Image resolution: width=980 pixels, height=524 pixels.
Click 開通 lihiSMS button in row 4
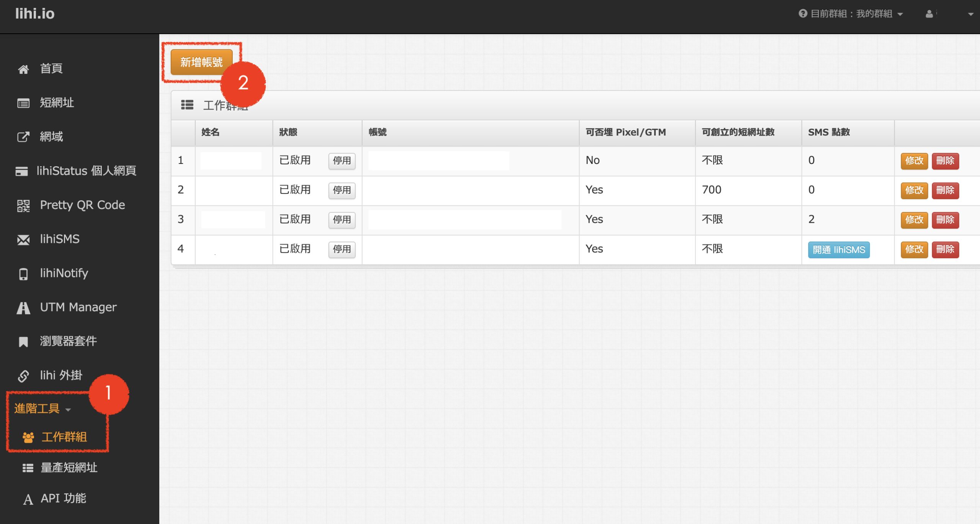tap(838, 250)
